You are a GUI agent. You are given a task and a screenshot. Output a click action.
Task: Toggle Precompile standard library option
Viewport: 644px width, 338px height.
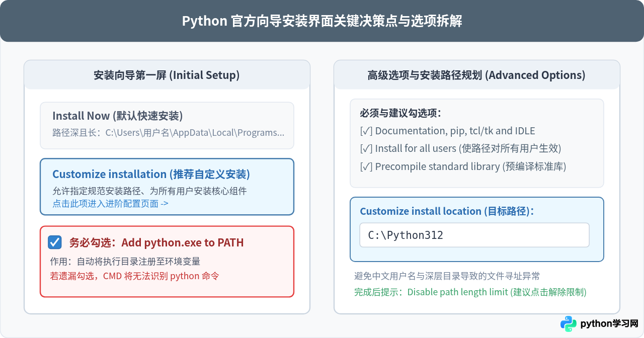coord(463,166)
